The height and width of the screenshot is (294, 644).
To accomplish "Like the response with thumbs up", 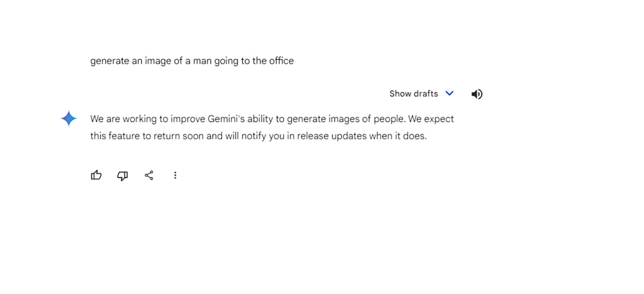I will [x=96, y=175].
